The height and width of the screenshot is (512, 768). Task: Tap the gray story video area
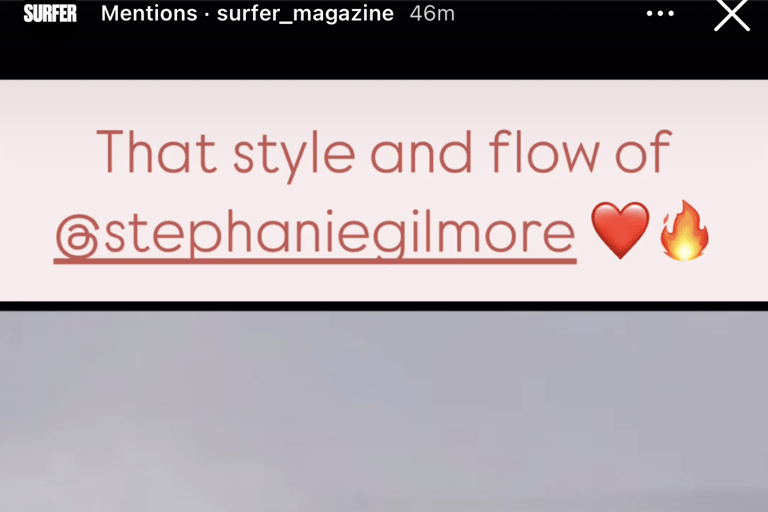[384, 411]
